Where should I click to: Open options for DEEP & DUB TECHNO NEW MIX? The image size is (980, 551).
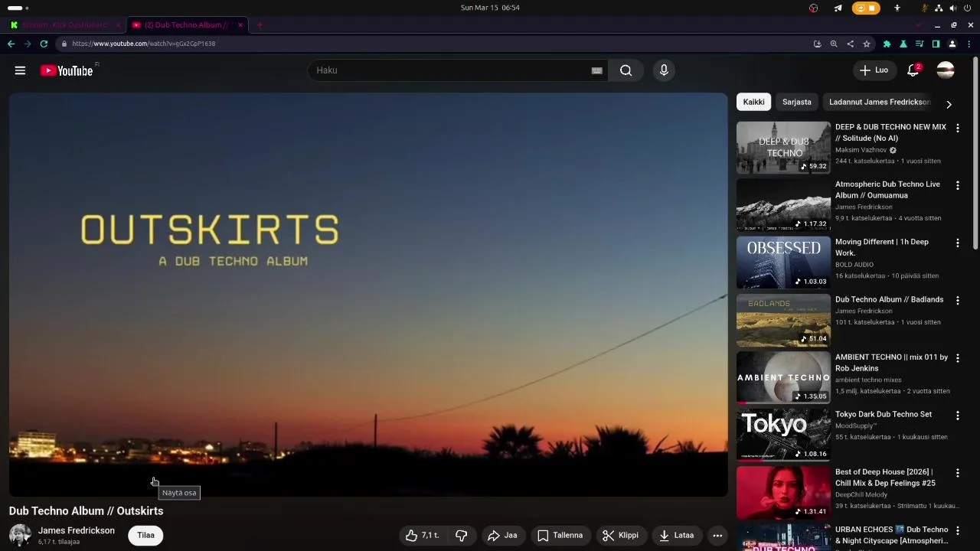957,128
